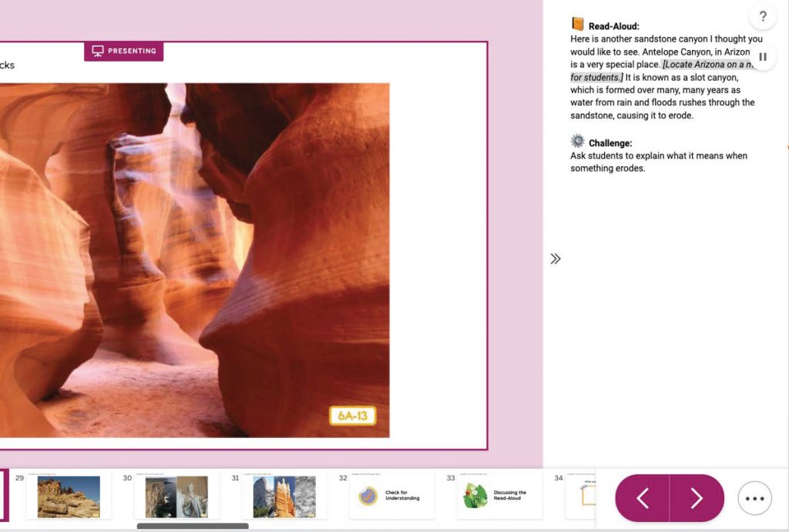Pause the read-aloud audio playback
This screenshot has height=532, width=789.
point(763,56)
